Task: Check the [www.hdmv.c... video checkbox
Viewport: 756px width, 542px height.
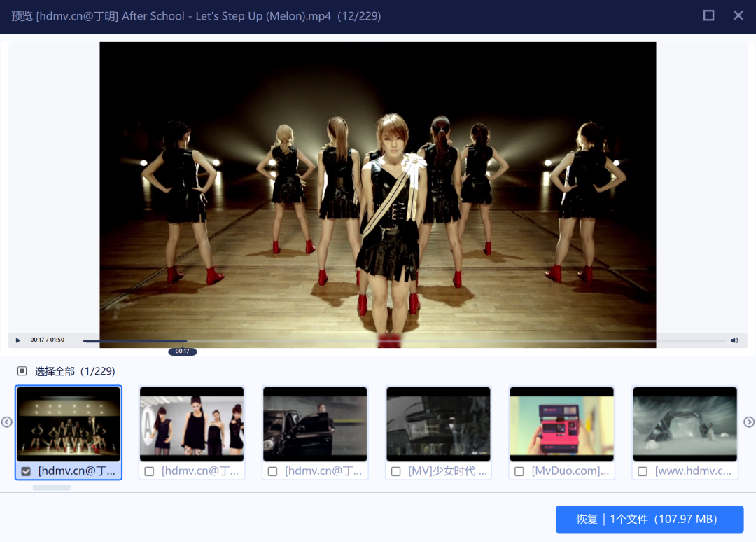Action: [643, 471]
